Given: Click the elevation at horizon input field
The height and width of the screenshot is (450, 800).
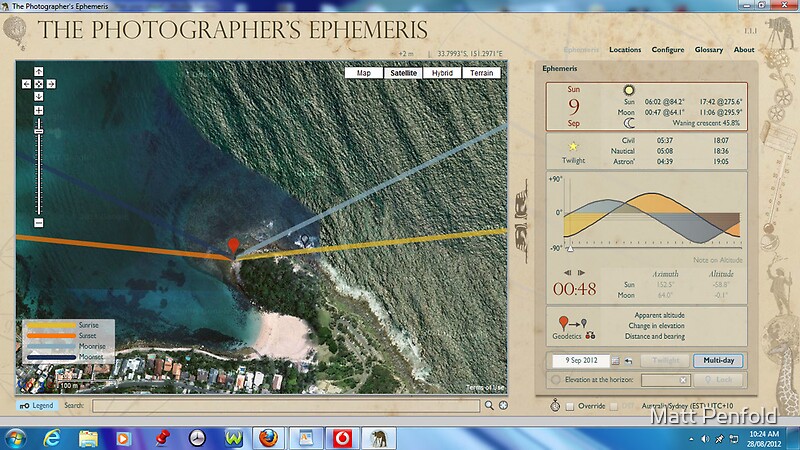Looking at the screenshot, I should (665, 380).
